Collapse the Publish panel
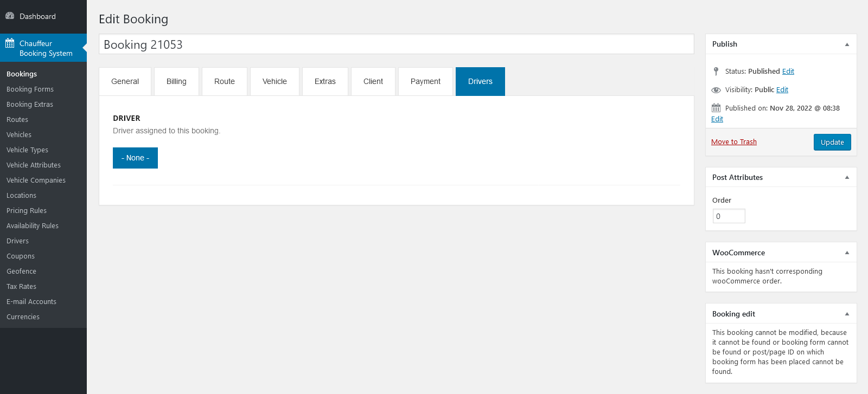This screenshot has height=394, width=868. [x=847, y=44]
